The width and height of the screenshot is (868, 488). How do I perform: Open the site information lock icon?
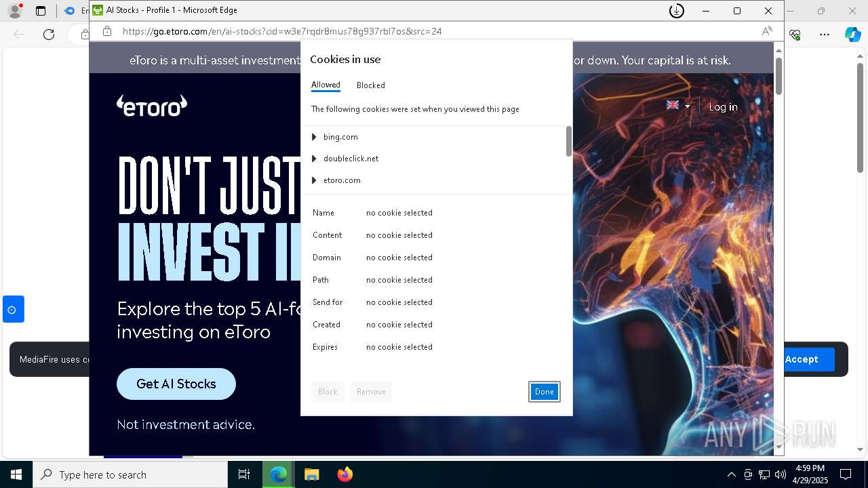coord(107,31)
